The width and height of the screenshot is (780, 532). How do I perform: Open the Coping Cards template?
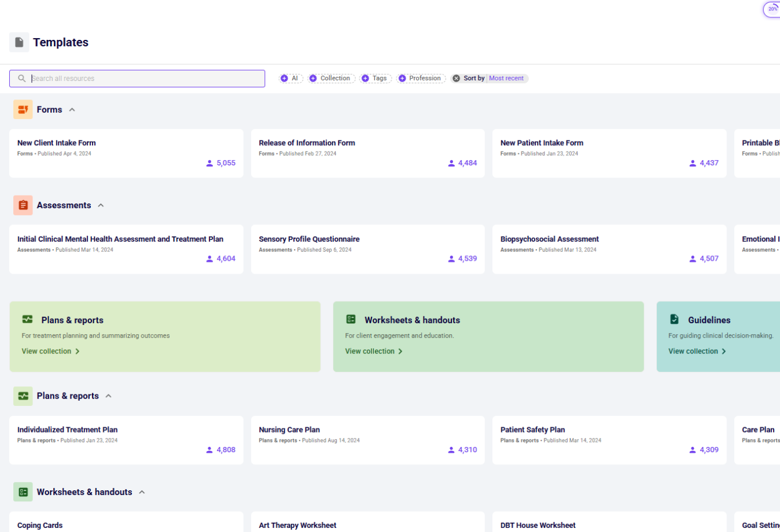[x=126, y=522]
